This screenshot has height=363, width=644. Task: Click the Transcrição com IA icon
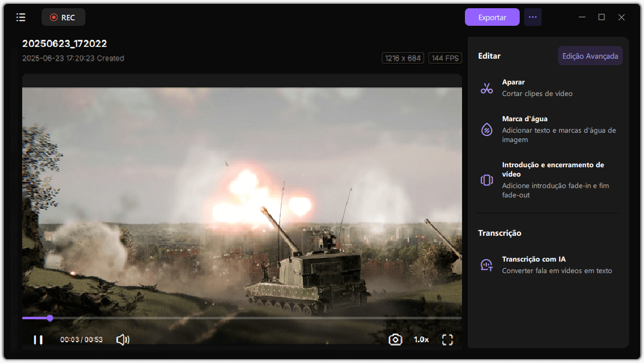tap(487, 265)
